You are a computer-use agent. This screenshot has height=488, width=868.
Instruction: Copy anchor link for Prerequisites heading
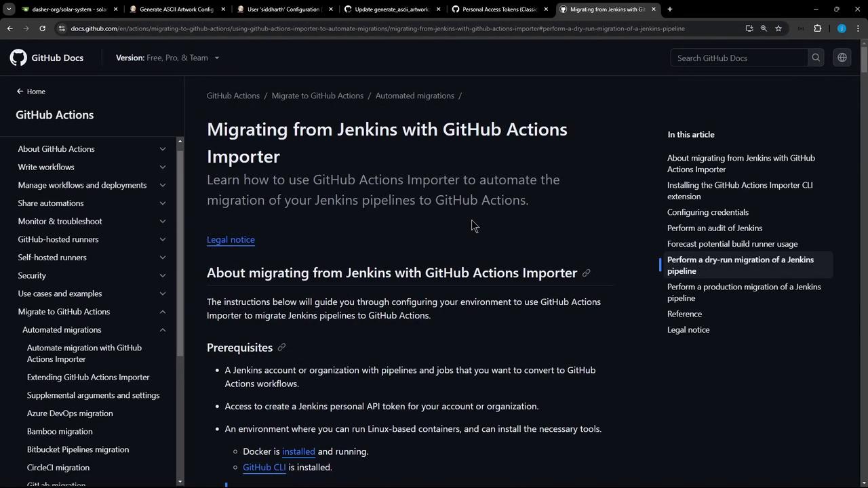pyautogui.click(x=281, y=348)
